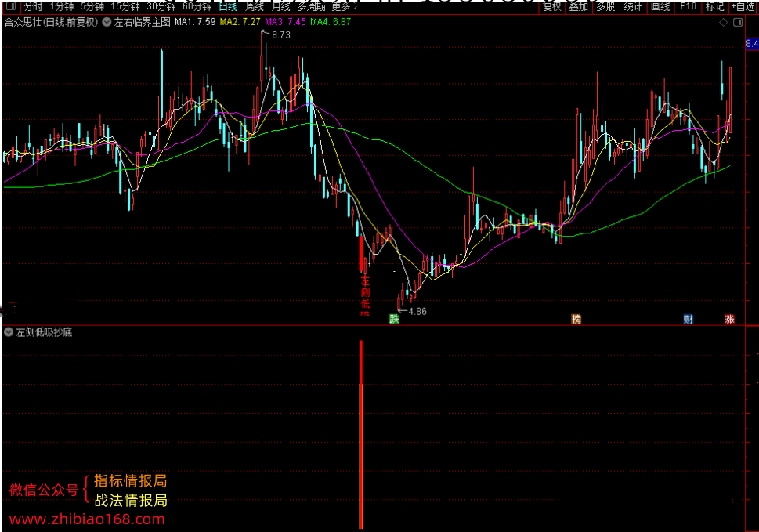Select the 月线 monthly chart tab
The height and width of the screenshot is (532, 759).
coord(280,7)
